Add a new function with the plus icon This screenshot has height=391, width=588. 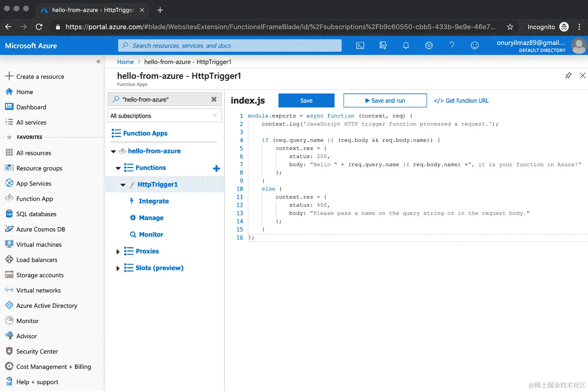click(216, 168)
